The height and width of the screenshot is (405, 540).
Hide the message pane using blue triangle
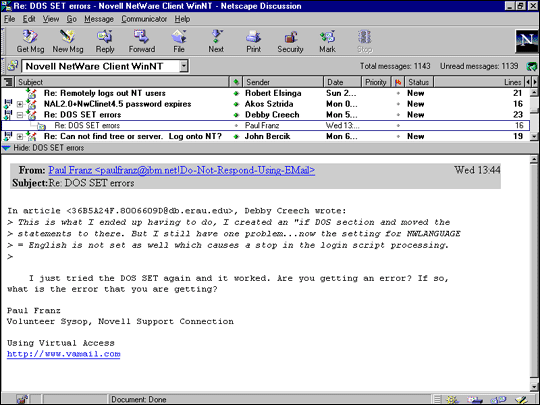tap(7, 148)
